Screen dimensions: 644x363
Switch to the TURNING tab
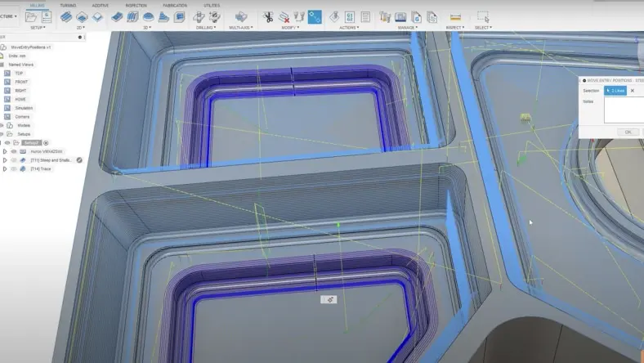(68, 6)
